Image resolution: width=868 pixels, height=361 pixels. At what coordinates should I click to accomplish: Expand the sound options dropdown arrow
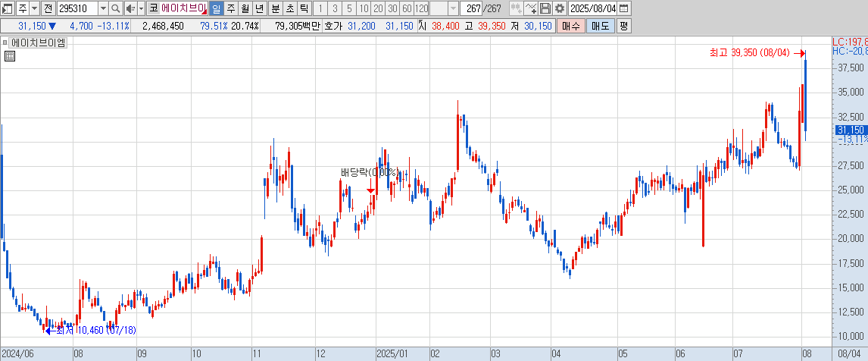click(x=141, y=8)
